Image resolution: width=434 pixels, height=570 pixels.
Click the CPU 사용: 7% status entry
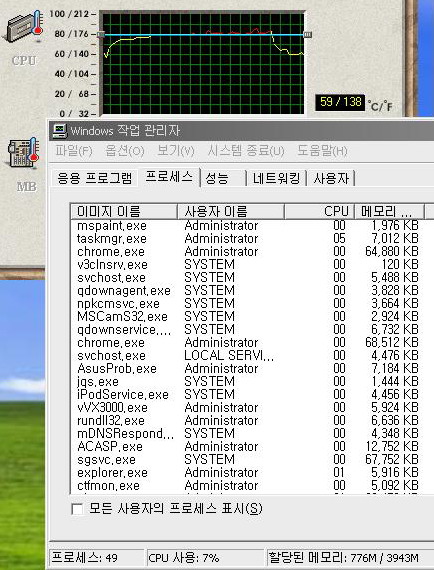pos(205,557)
